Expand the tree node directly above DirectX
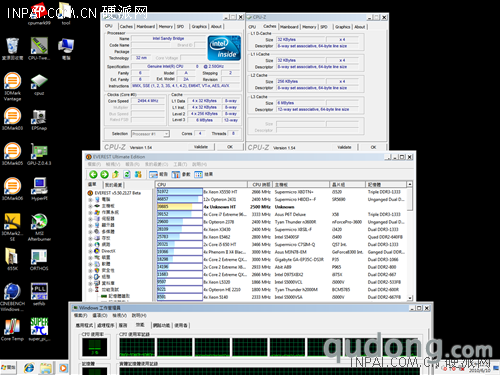This screenshot has width=500, height=375. (x=90, y=245)
